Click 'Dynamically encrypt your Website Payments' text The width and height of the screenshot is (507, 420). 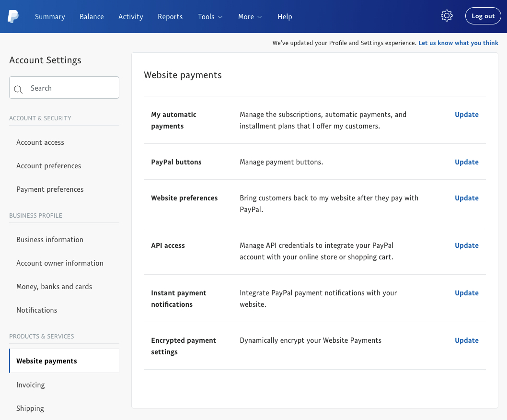coord(311,340)
